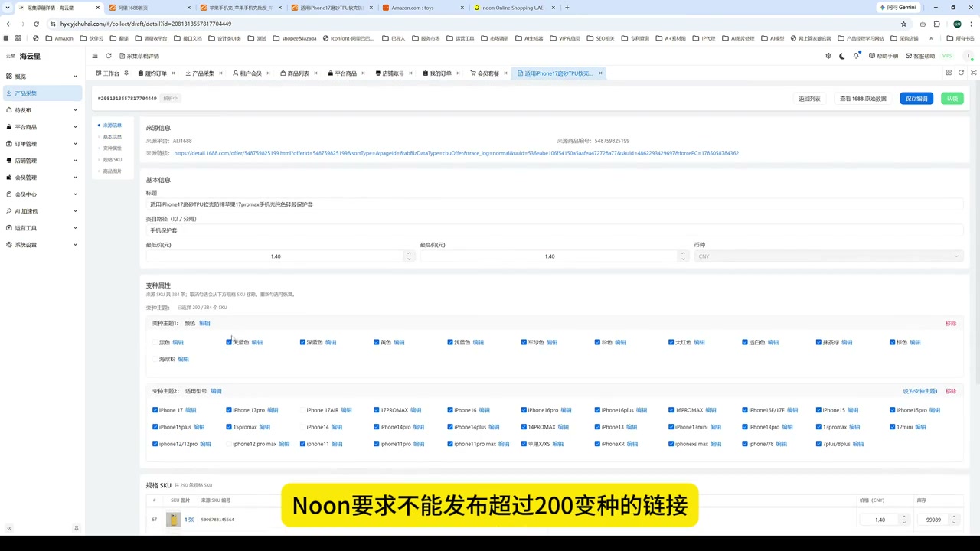Collapse the sidebar with the hamburger icon
This screenshot has height=551, width=980.
pyautogui.click(x=95, y=56)
